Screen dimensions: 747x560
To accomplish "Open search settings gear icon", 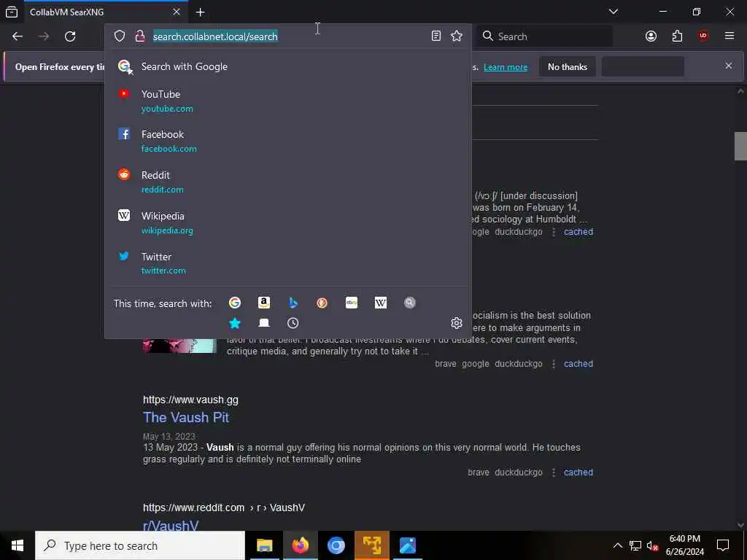I will click(457, 323).
